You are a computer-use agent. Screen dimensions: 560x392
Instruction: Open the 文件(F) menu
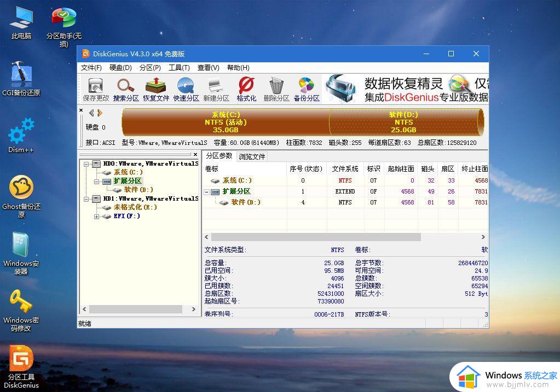tap(91, 68)
